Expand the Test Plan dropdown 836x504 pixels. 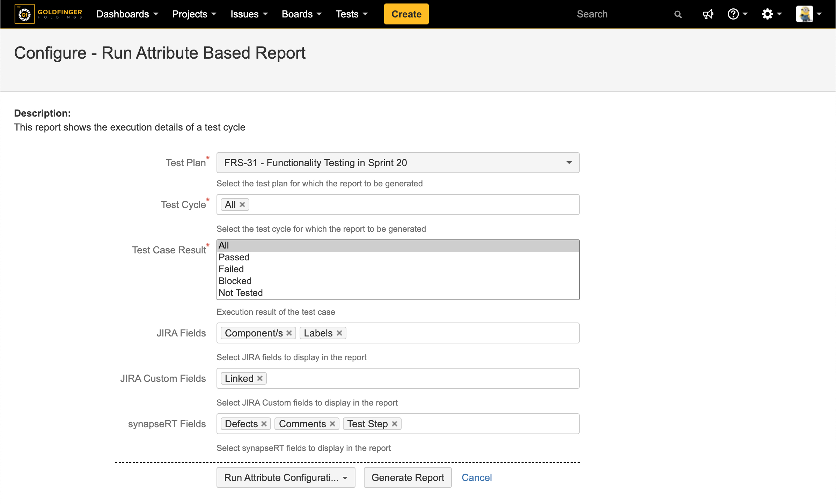(x=569, y=163)
